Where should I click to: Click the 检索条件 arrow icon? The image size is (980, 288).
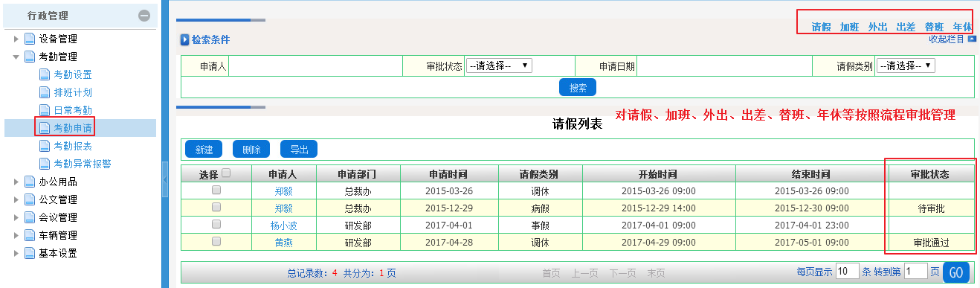pos(185,39)
